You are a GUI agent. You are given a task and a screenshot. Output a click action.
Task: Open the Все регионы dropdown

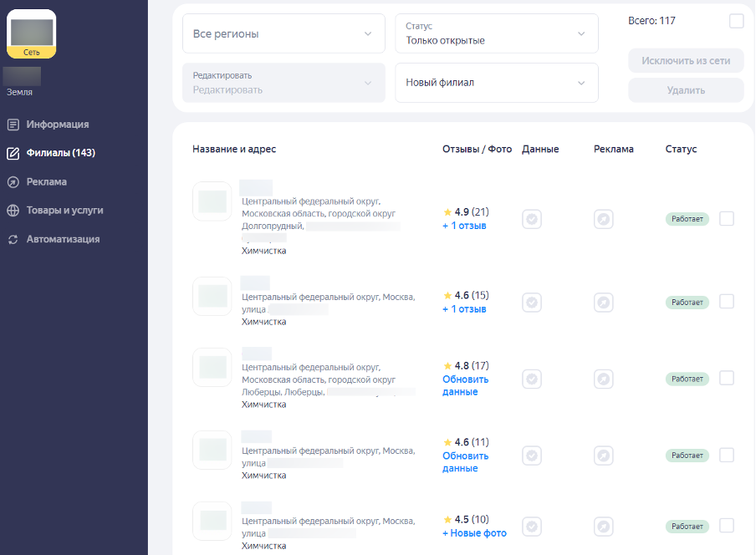(x=283, y=33)
